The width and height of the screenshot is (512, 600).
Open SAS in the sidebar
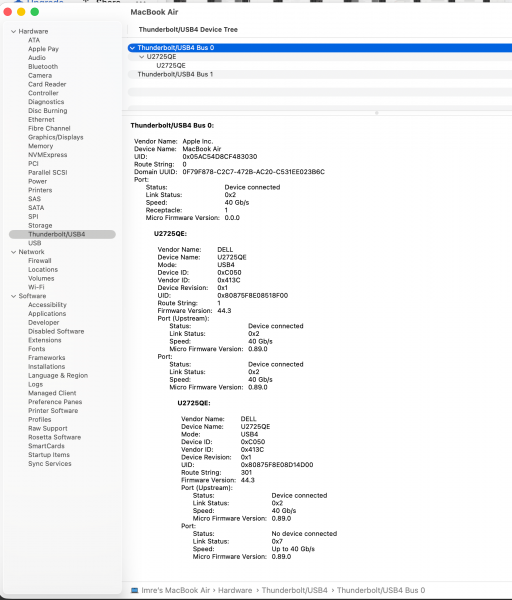pyautogui.click(x=34, y=199)
